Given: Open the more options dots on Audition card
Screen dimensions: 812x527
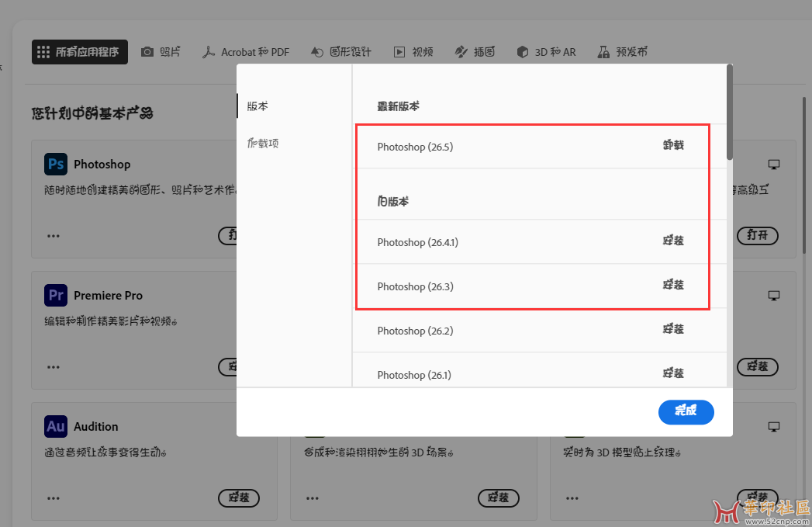Looking at the screenshot, I should click(x=54, y=498).
